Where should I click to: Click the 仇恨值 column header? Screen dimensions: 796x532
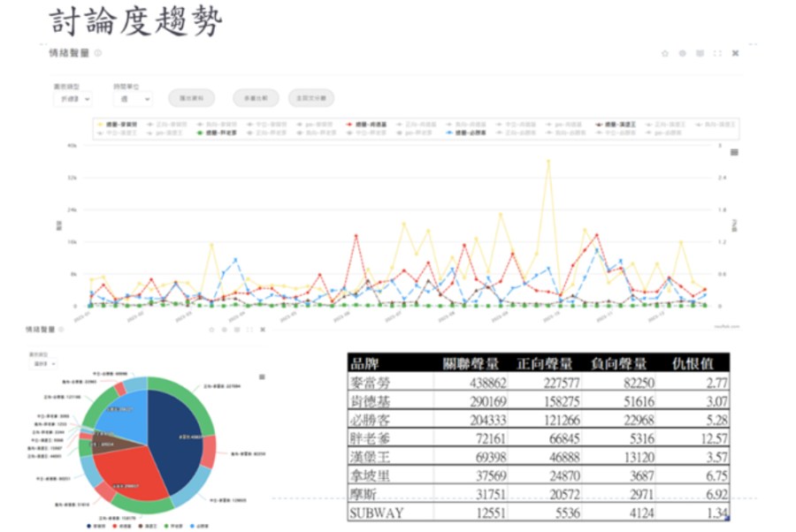pos(693,363)
